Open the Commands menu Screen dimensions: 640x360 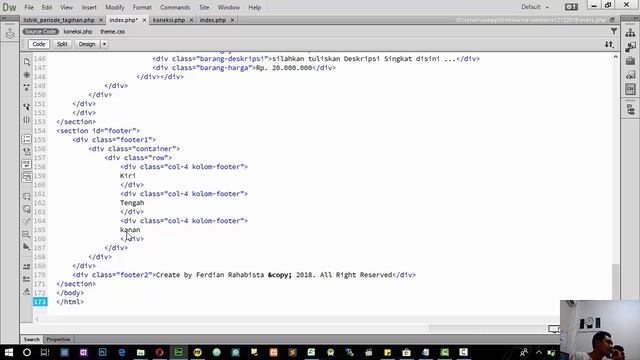(175, 7)
